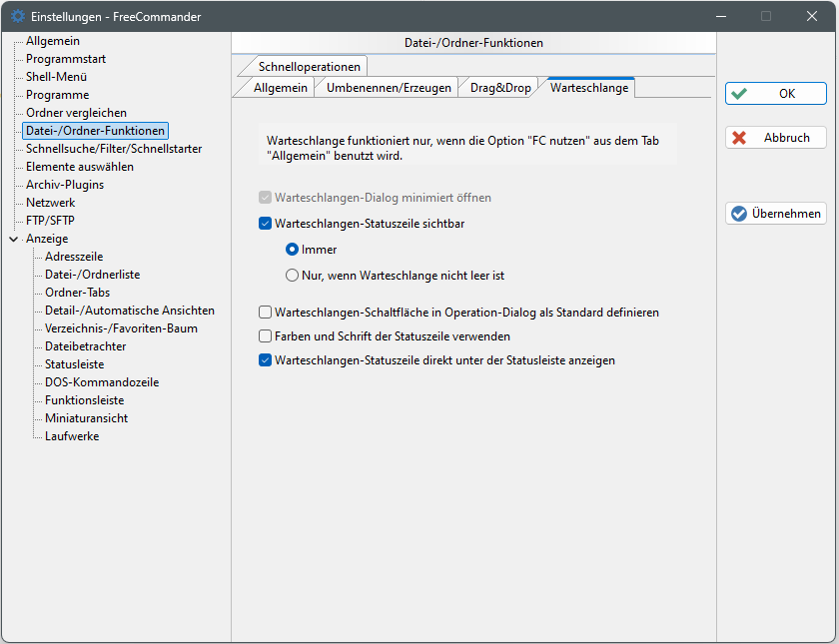The width and height of the screenshot is (839, 644).
Task: Enable Farben und Schrift der Statuszeile verwenden
Action: [266, 336]
